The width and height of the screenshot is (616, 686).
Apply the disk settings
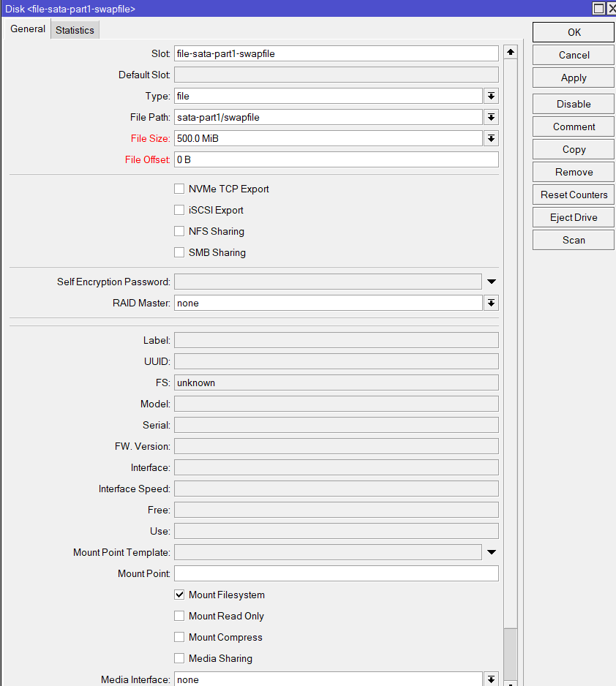click(574, 78)
